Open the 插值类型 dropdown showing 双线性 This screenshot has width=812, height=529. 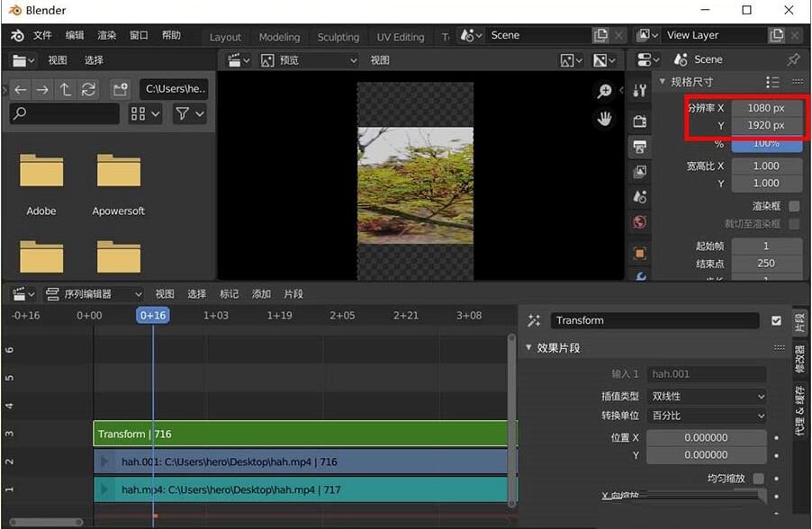707,396
